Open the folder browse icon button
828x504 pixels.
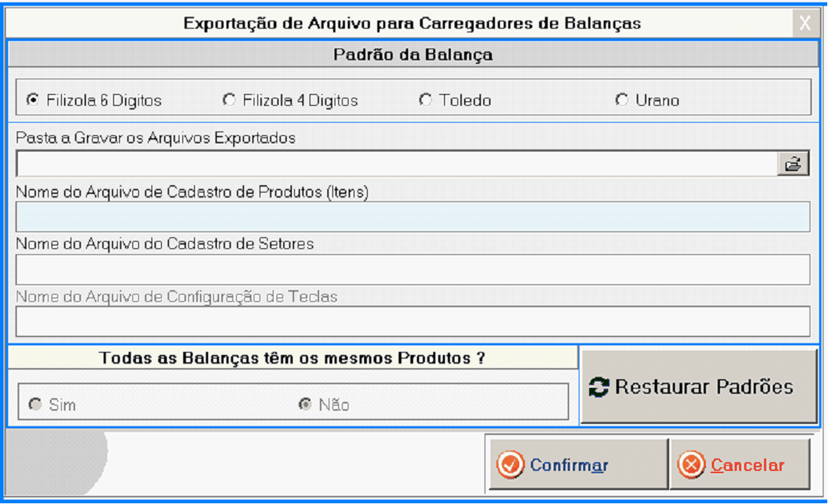tap(793, 165)
